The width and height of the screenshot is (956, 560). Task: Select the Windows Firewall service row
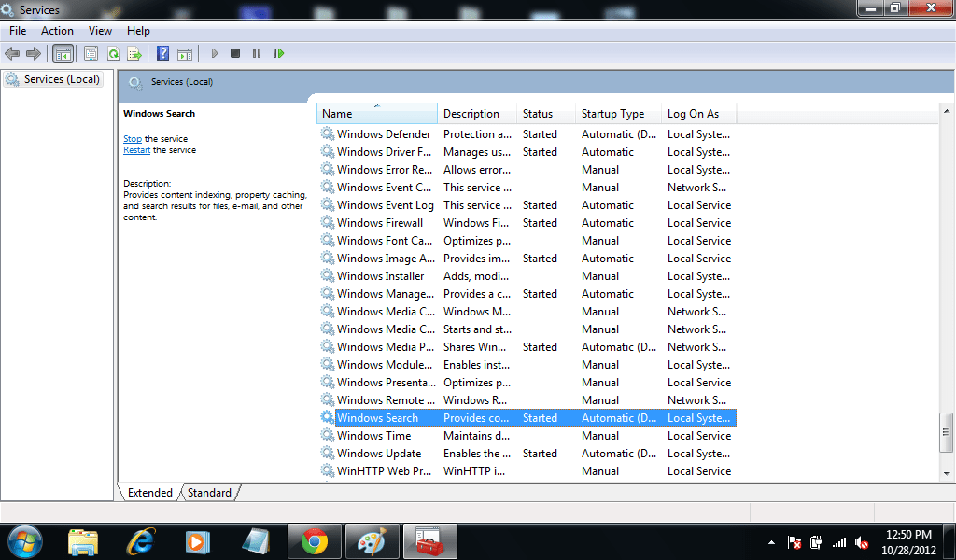[527, 222]
